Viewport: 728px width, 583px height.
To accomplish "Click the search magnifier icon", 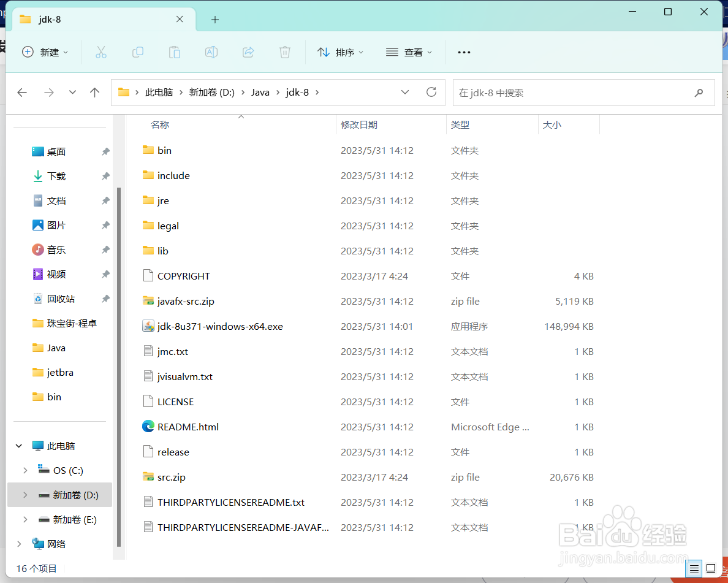I will tap(699, 93).
